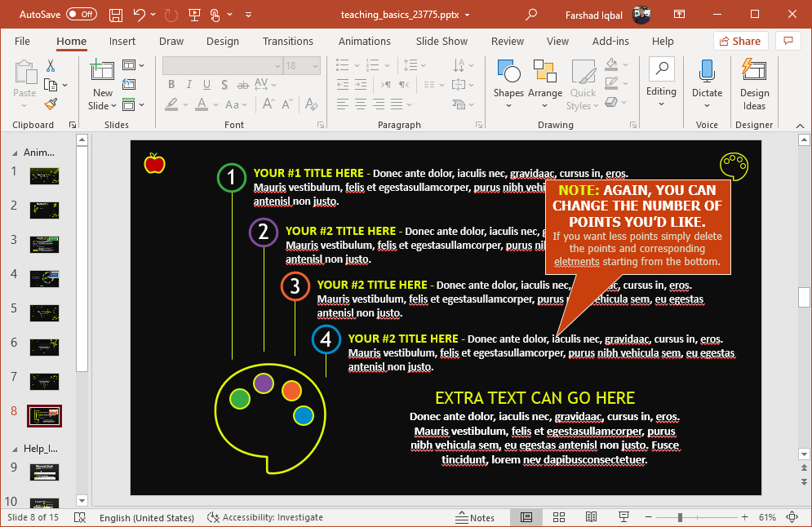Viewport: 812px width, 527px height.
Task: Toggle the AutoSave switch
Action: point(81,15)
